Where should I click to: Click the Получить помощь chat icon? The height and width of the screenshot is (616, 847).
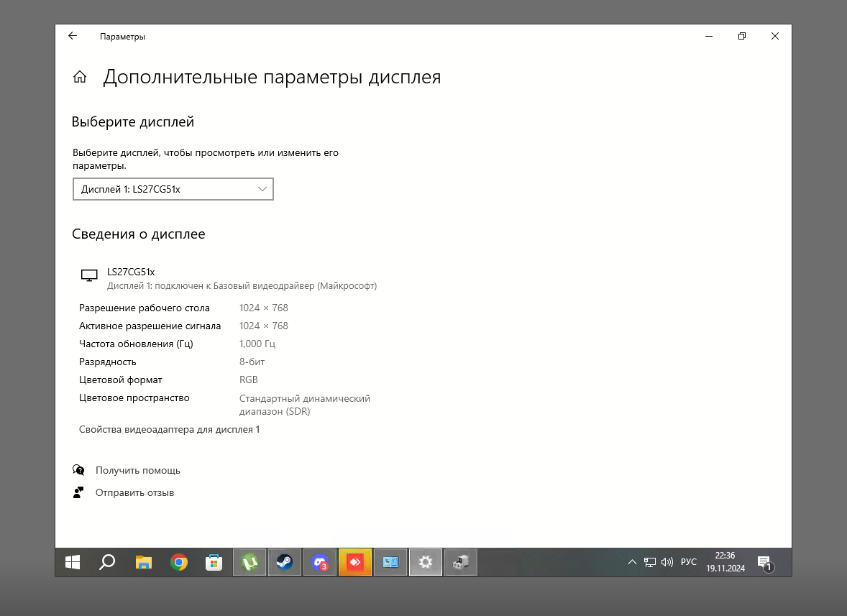[78, 470]
